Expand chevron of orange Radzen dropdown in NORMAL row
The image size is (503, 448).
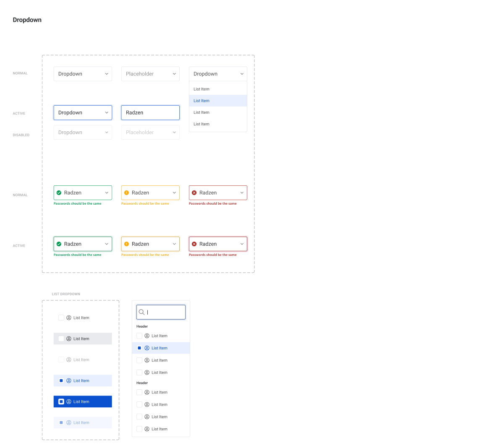click(174, 193)
